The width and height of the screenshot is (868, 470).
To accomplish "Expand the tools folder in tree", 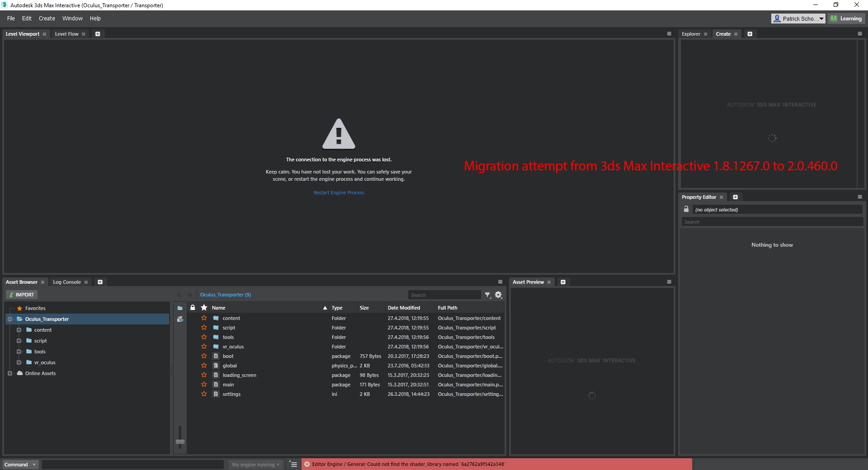I will click(19, 352).
